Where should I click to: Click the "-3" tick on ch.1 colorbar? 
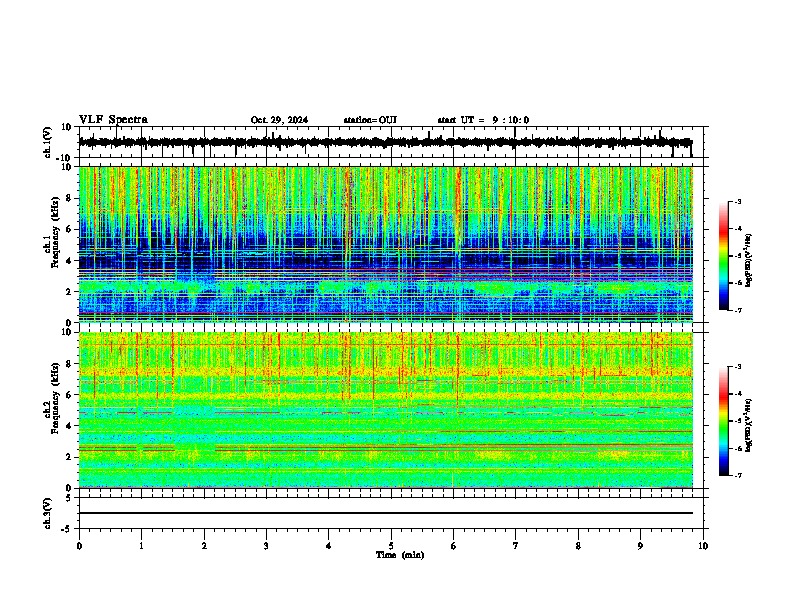click(737, 202)
